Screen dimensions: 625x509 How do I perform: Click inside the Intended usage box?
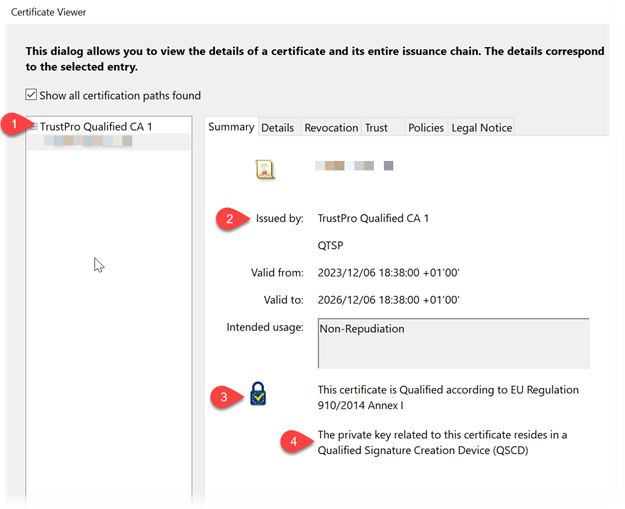click(454, 343)
